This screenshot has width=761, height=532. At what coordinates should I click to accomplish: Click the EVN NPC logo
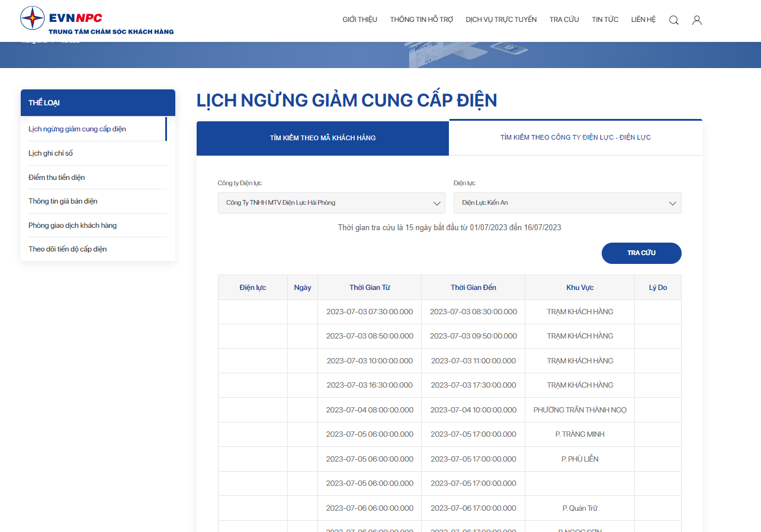pos(97,20)
